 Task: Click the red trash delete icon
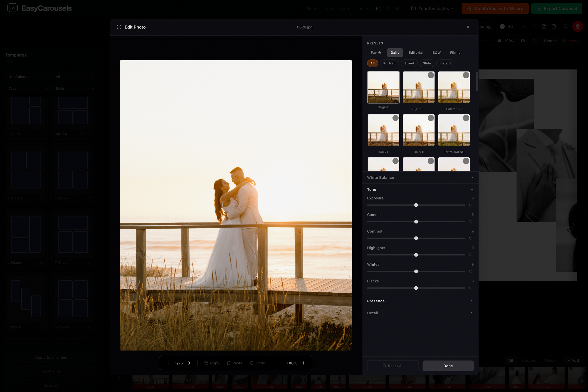578,26
